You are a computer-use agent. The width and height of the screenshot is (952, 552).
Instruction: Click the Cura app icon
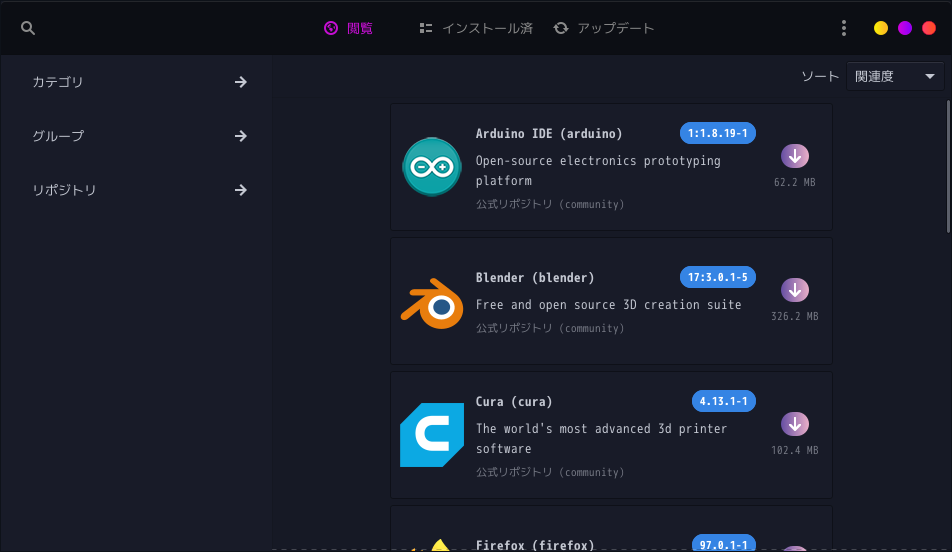click(x=432, y=435)
